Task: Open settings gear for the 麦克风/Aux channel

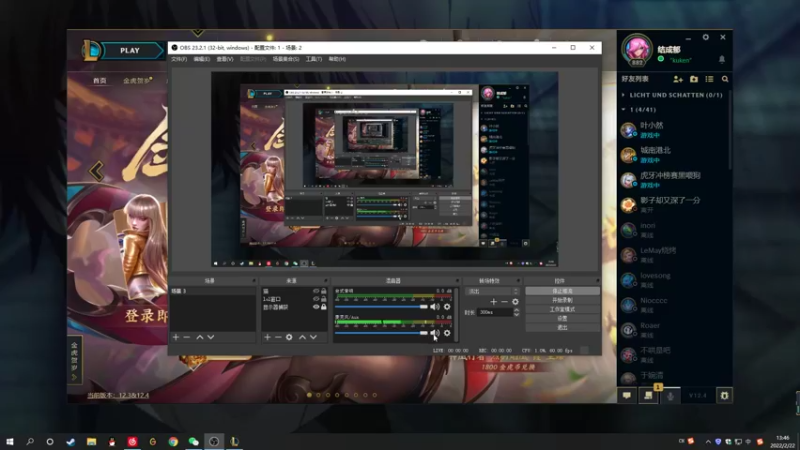Action: tap(447, 333)
